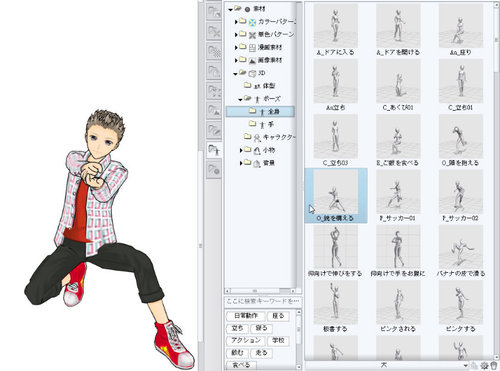Expand the 背景 folder arrow
Image resolution: width=500 pixels, height=371 pixels.
pyautogui.click(x=241, y=163)
